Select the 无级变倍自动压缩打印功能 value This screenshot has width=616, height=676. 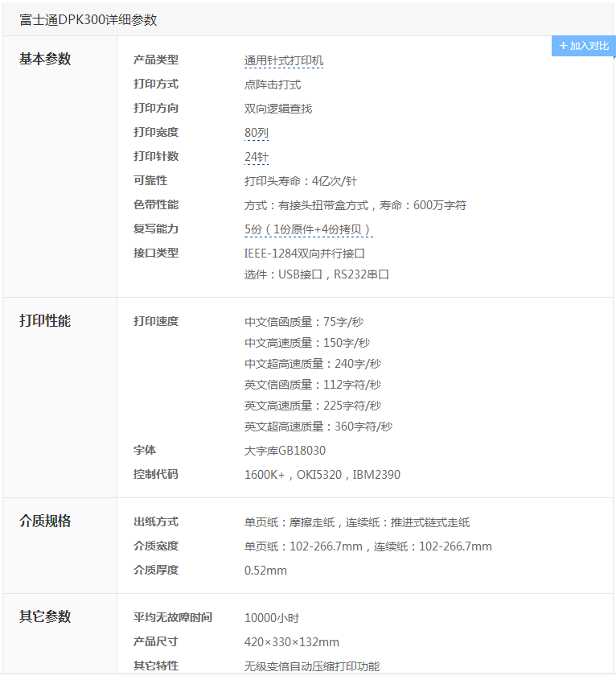tap(312, 666)
